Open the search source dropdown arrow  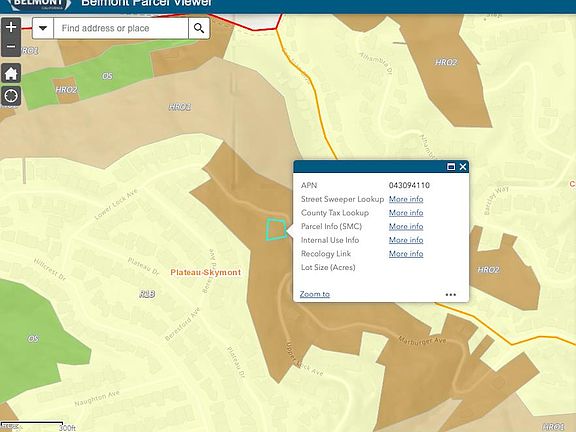[x=43, y=28]
